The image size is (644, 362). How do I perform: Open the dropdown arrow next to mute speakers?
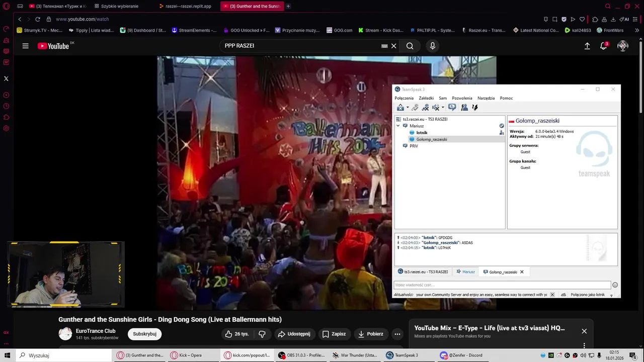tap(443, 108)
